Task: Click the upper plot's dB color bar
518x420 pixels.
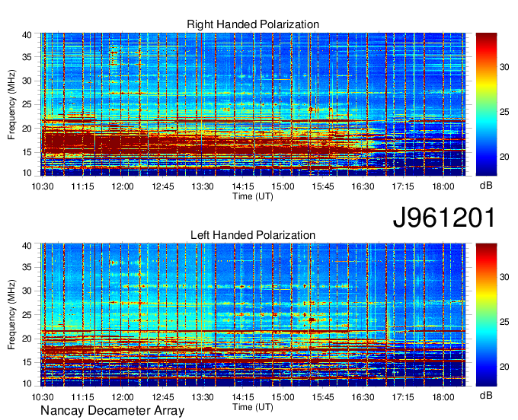Action: tap(486, 104)
